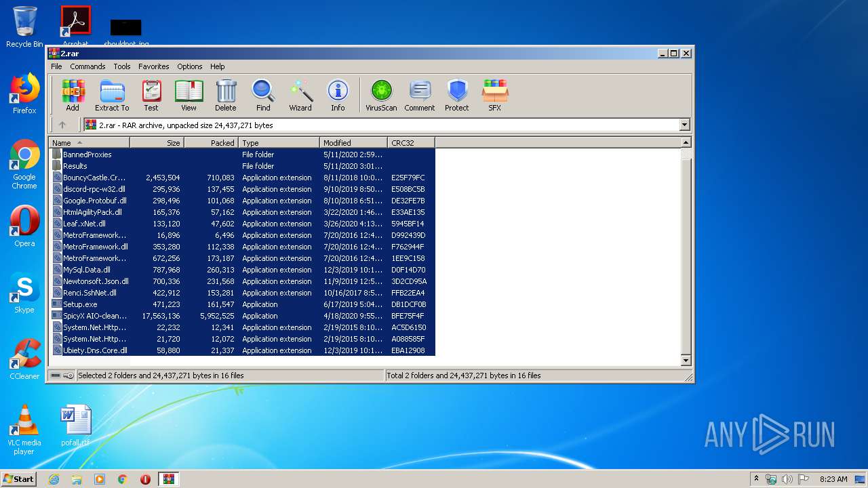Show hidden tray icons arrow
Image resolution: width=868 pixels, height=488 pixels.
756,479
